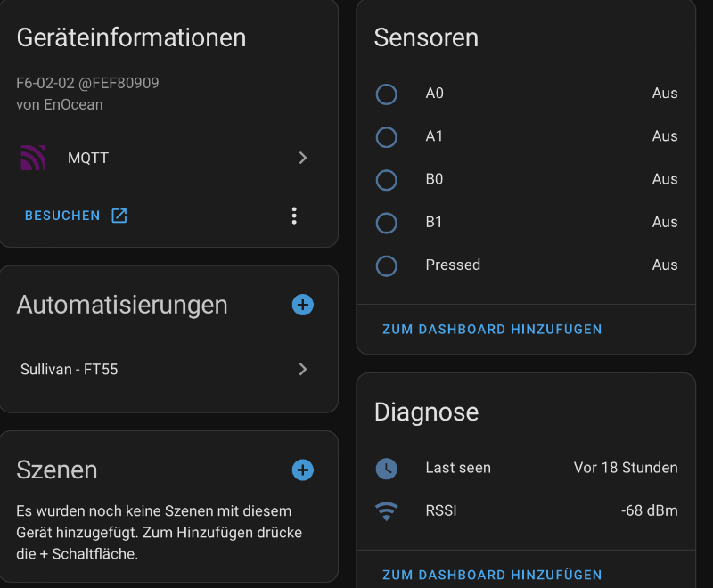The width and height of the screenshot is (713, 588).
Task: Open the Last seen diagnostic row
Action: (x=526, y=468)
